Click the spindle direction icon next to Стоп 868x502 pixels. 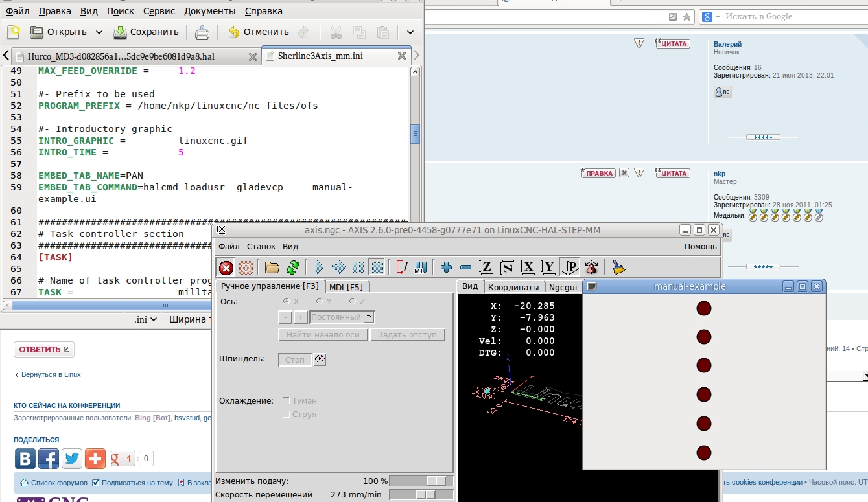click(x=320, y=359)
